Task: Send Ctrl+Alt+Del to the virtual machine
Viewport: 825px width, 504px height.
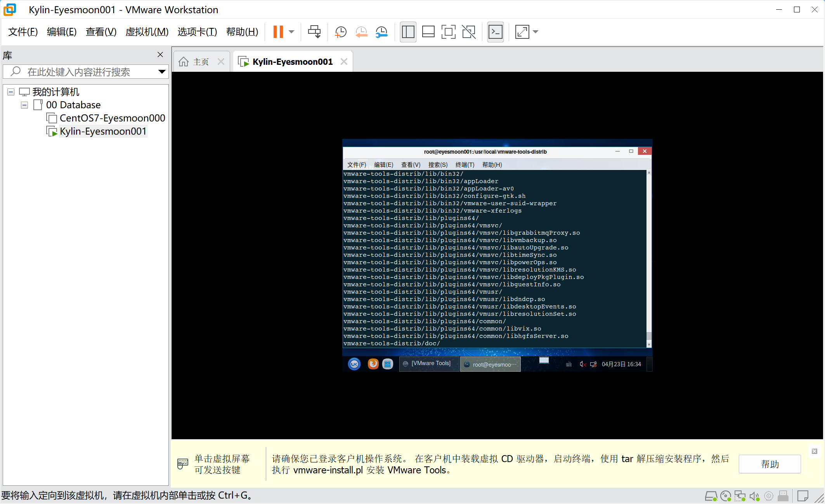Action: [314, 32]
